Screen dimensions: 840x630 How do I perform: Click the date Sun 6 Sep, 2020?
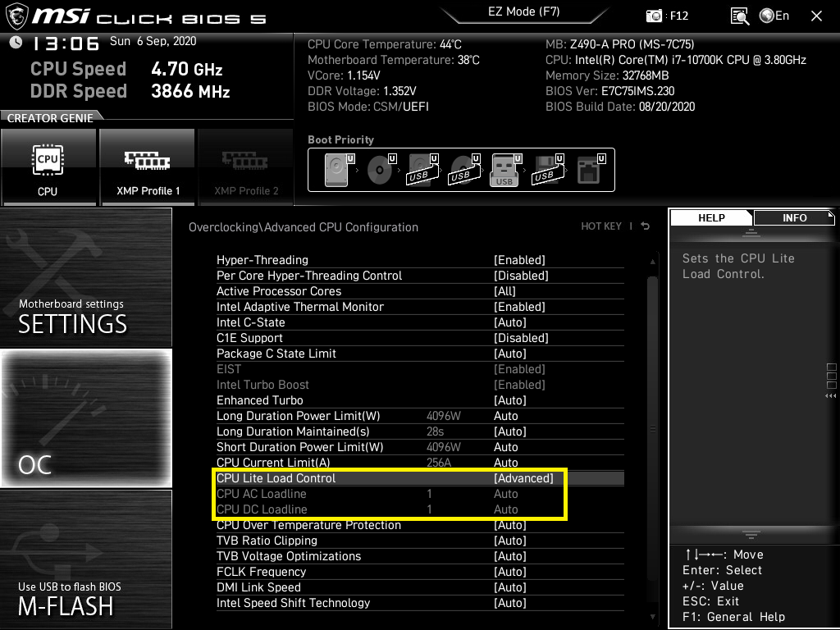[x=153, y=41]
